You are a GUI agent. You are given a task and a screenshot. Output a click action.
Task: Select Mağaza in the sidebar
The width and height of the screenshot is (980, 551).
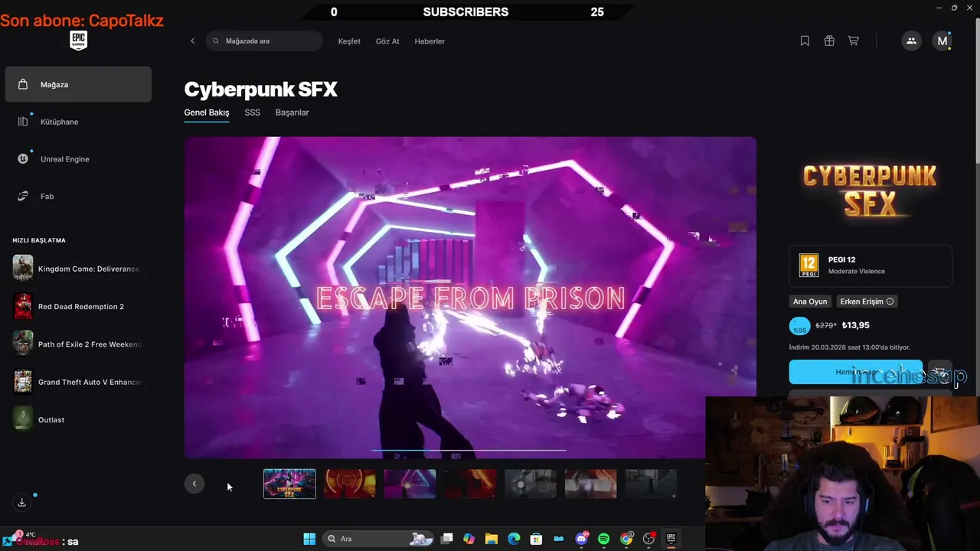78,84
